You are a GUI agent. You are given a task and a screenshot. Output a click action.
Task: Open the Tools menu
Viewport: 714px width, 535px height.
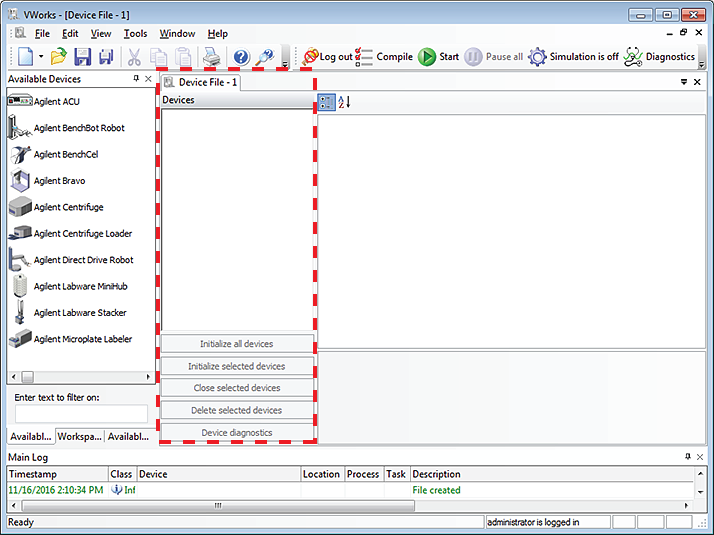(135, 34)
